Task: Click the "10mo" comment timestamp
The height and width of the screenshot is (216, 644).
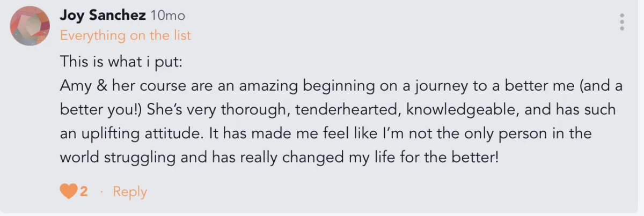Action: [x=168, y=16]
